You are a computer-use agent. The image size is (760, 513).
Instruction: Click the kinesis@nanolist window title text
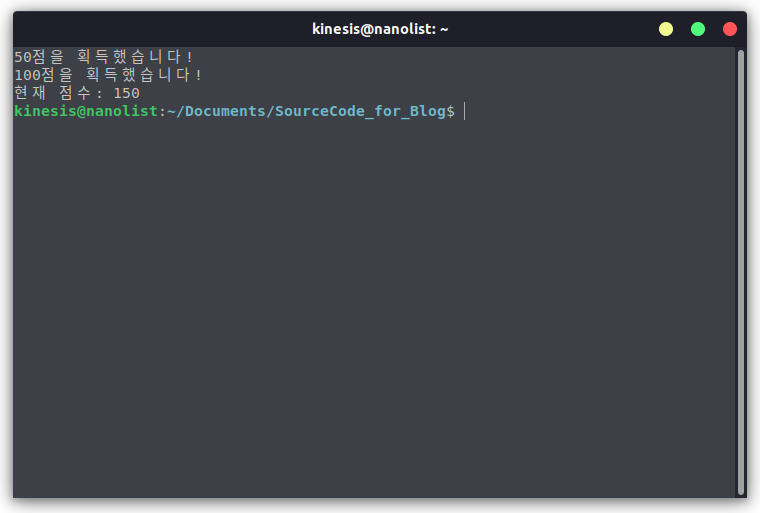click(380, 29)
